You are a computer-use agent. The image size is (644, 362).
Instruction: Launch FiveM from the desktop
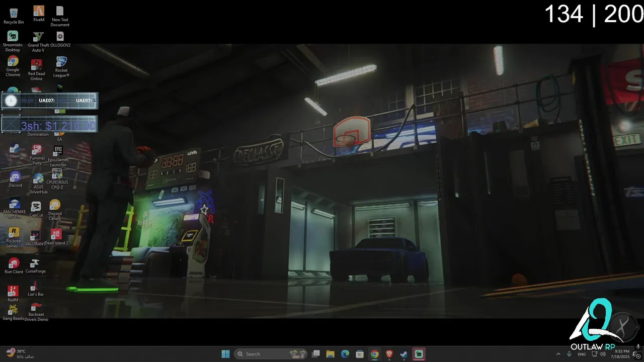[x=39, y=14]
